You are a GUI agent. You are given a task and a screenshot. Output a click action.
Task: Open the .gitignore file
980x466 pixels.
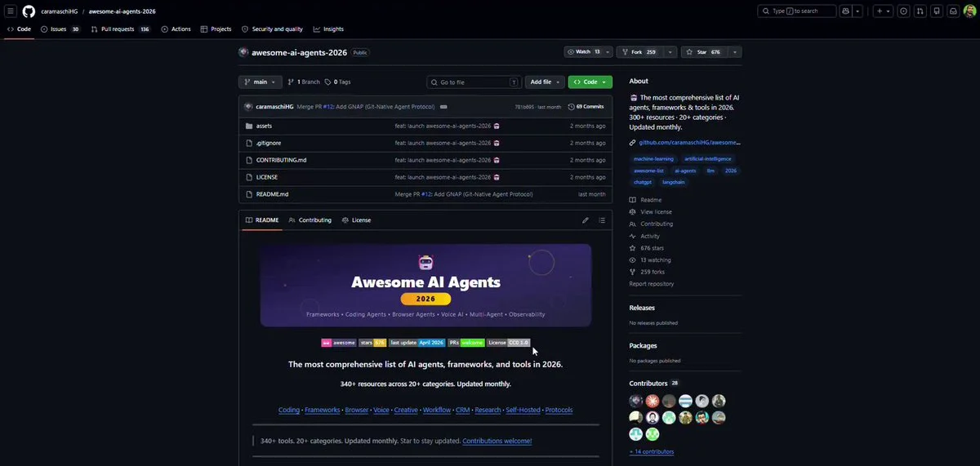(267, 143)
